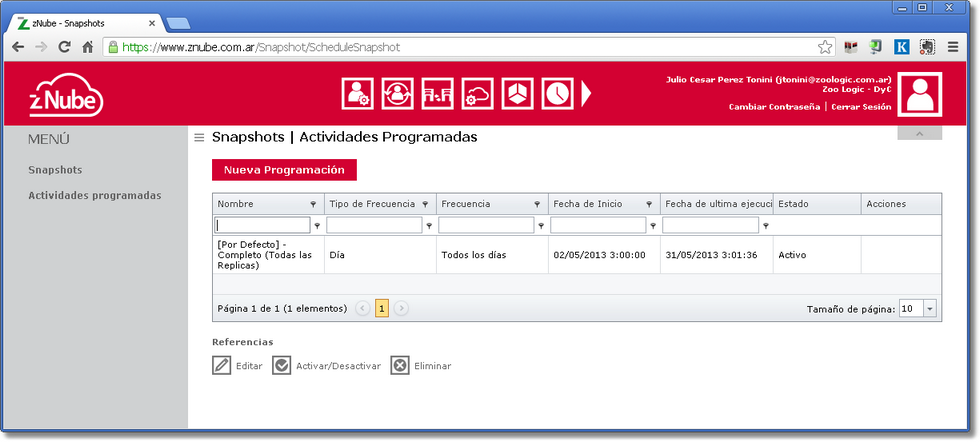The height and width of the screenshot is (442, 980).
Task: Click the user settings icon in header
Action: 357,93
